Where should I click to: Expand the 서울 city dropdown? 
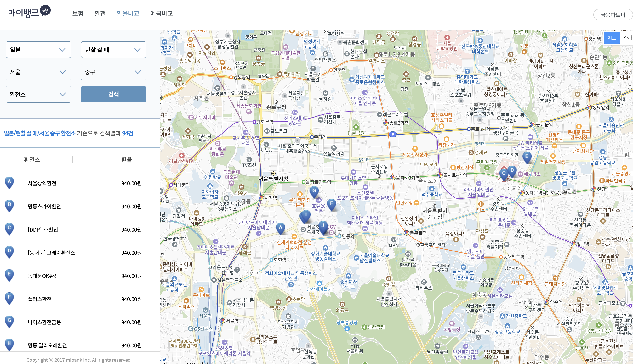[x=38, y=72]
